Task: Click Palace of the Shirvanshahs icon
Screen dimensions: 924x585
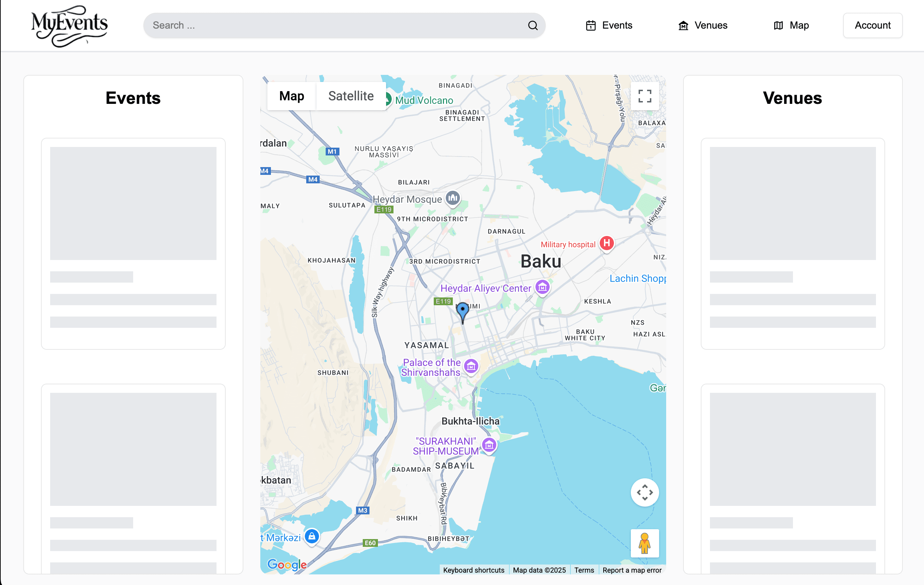Action: point(471,367)
